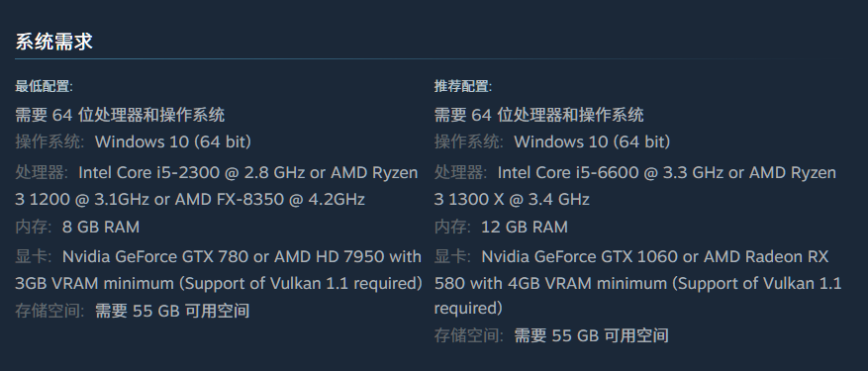Select the 最低配置 label

[44, 86]
